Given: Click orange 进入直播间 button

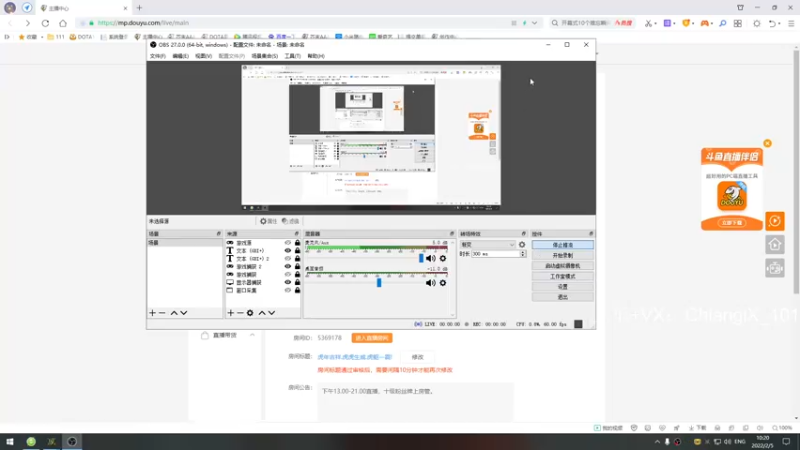Looking at the screenshot, I should pyautogui.click(x=372, y=338).
